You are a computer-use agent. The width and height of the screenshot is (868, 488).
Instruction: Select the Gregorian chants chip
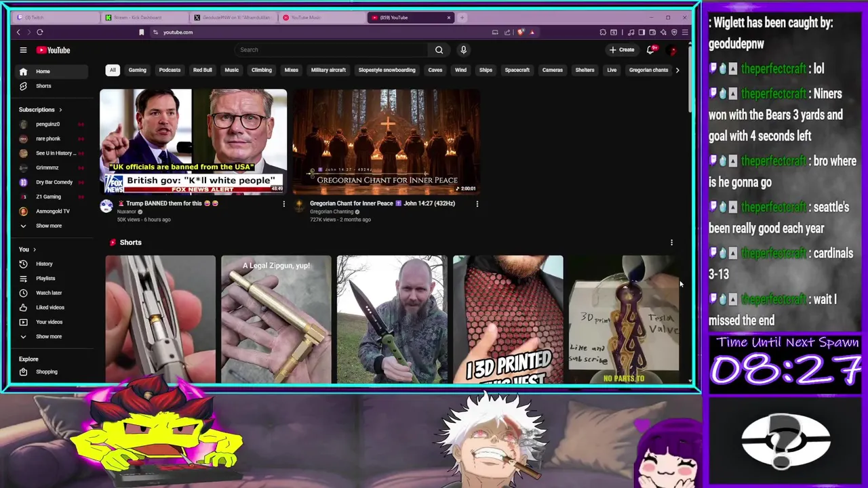coord(648,70)
